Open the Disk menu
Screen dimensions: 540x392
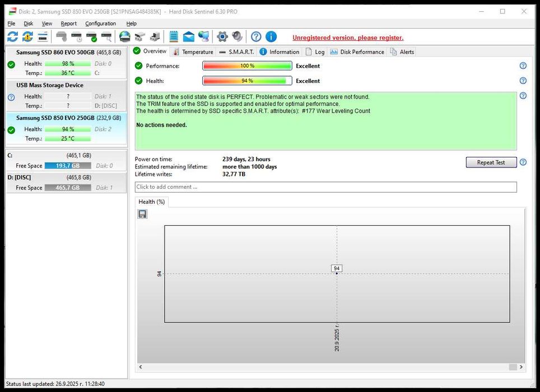click(28, 24)
